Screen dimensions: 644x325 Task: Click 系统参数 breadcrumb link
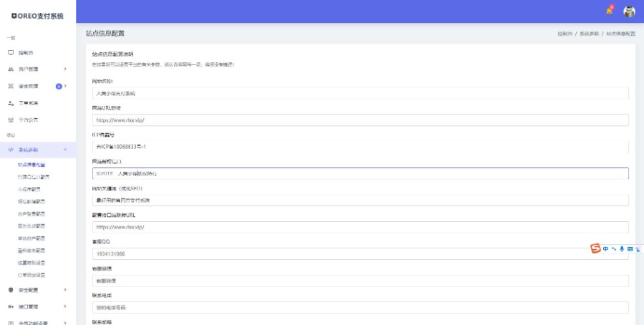point(590,34)
